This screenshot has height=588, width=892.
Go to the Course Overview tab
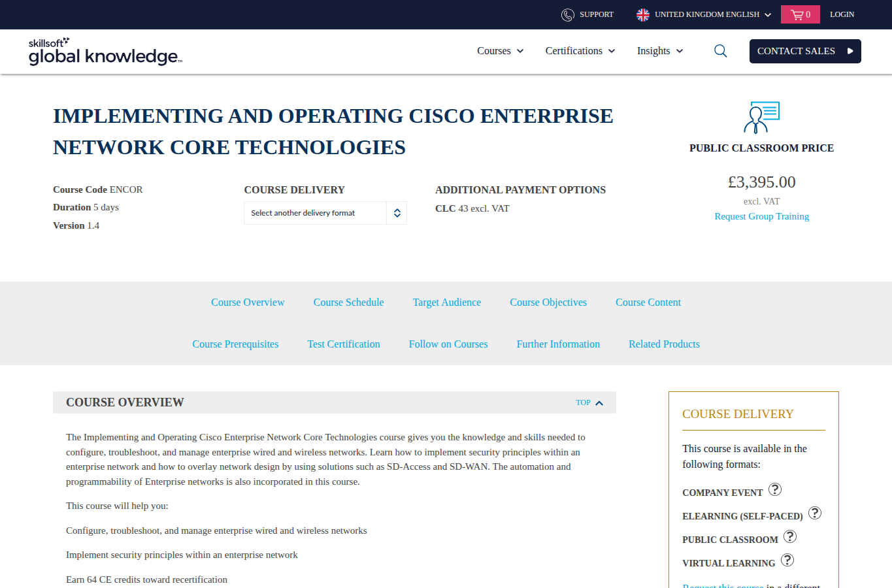click(248, 302)
